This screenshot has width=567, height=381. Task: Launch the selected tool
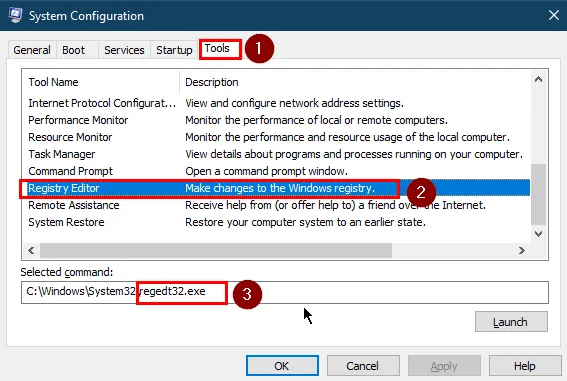tap(511, 321)
